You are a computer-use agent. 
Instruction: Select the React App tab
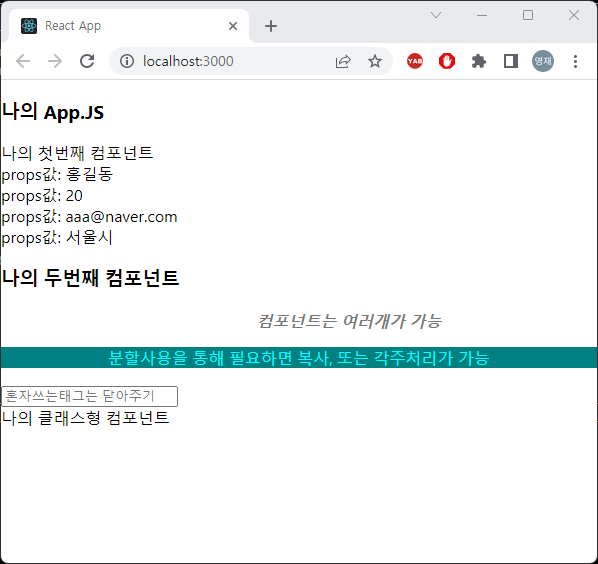tap(129, 26)
